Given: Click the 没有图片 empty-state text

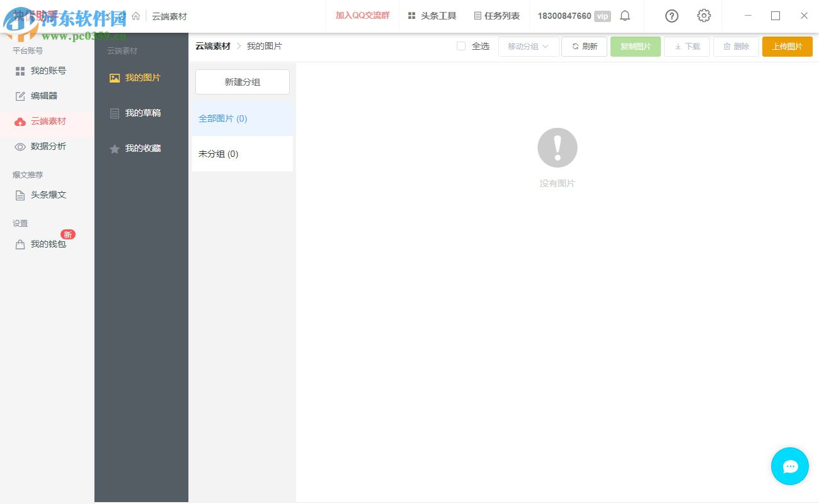Looking at the screenshot, I should (558, 183).
